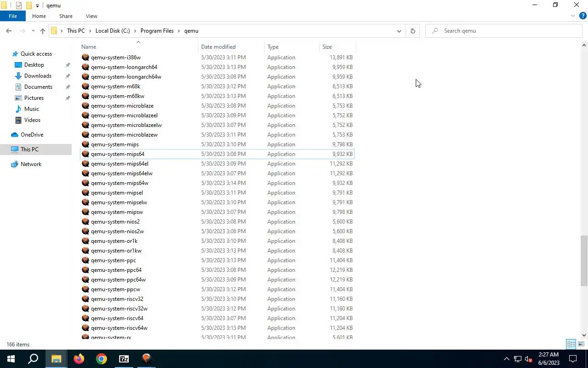This screenshot has width=588, height=368.
Task: Launch Firefox from the taskbar
Action: point(79,359)
